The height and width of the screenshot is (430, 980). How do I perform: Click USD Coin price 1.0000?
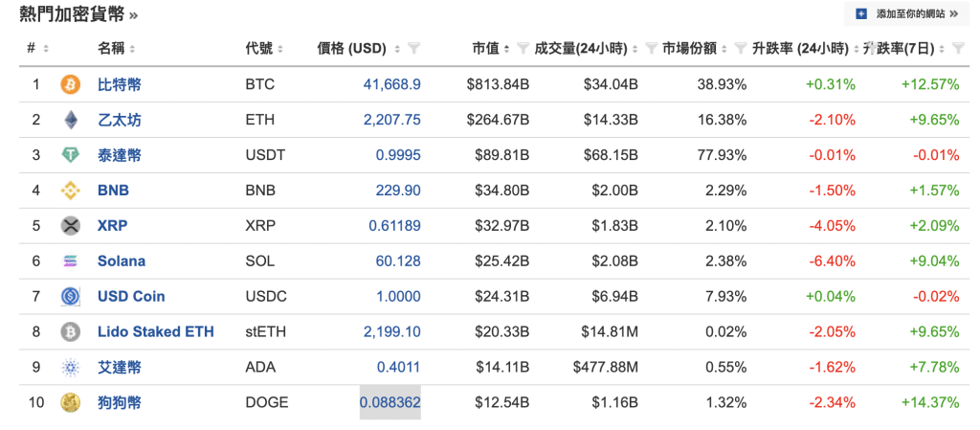pyautogui.click(x=398, y=296)
